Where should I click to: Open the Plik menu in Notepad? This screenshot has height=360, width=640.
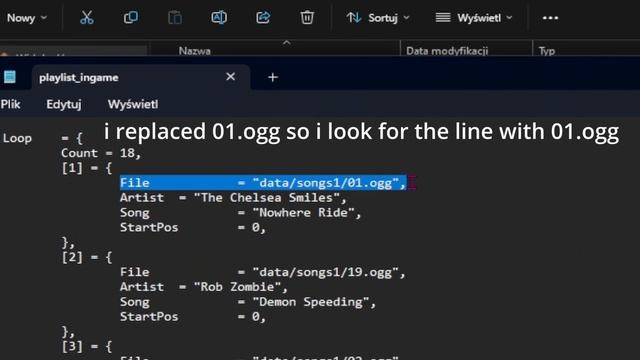(10, 104)
